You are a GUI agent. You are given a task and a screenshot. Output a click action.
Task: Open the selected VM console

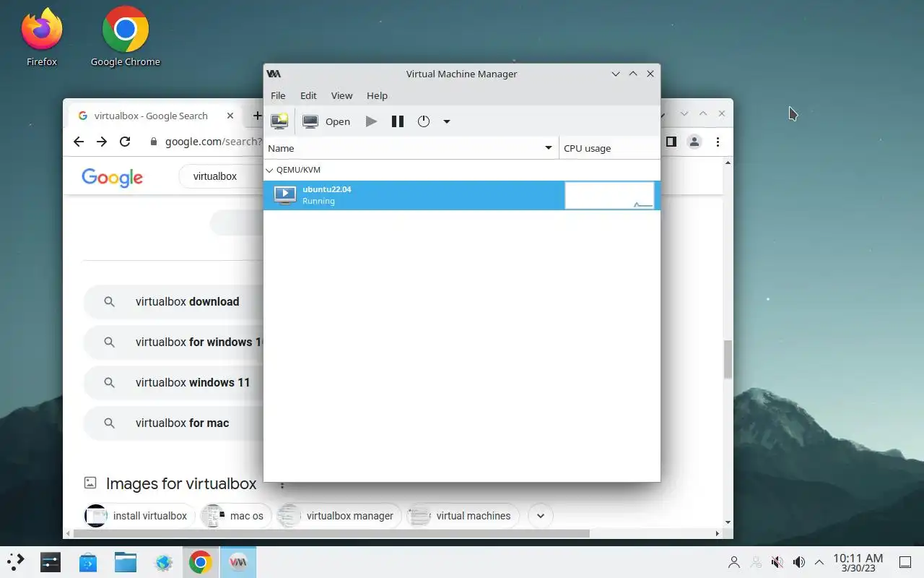click(x=326, y=121)
